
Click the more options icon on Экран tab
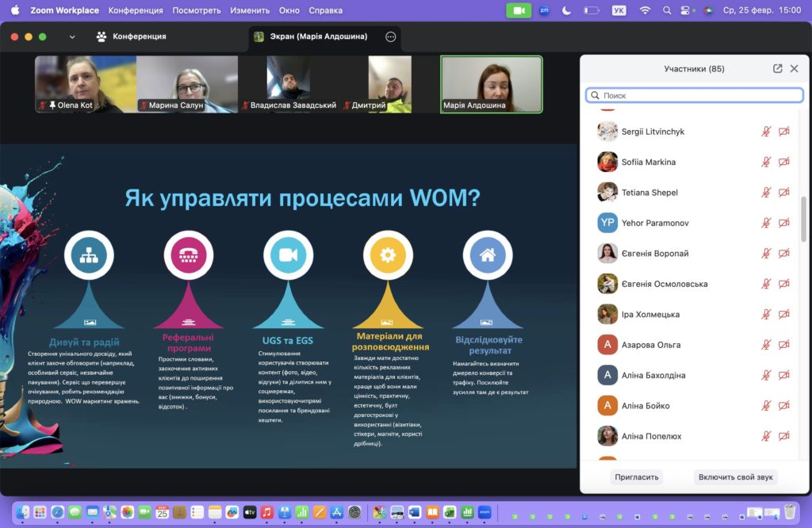click(x=390, y=36)
